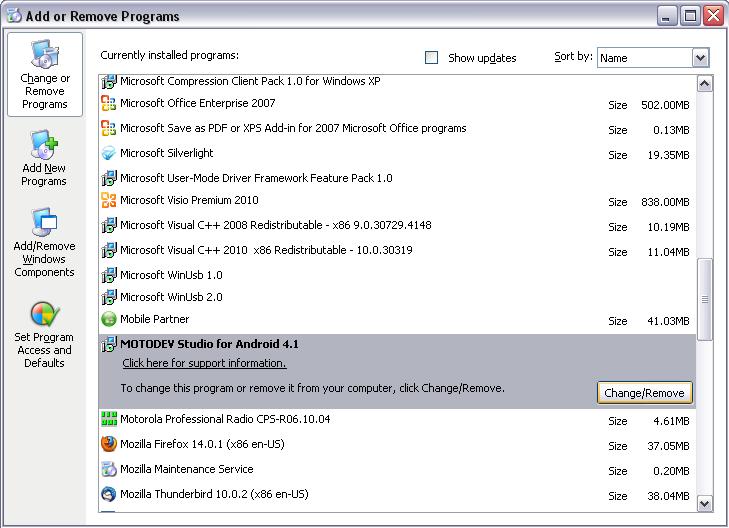Select Mozilla Firefox 14.0.1 (x86 en-US) entry
The width and height of the screenshot is (729, 528).
[x=398, y=444]
